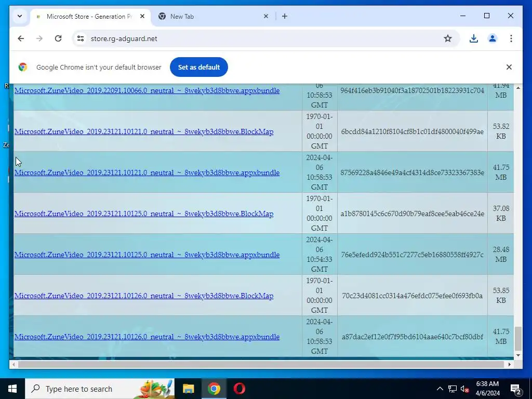This screenshot has width=532, height=399.
Task: Select hash 76e5efedd924b551c7277c5eb16880558ff4927c
Action: [412, 255]
